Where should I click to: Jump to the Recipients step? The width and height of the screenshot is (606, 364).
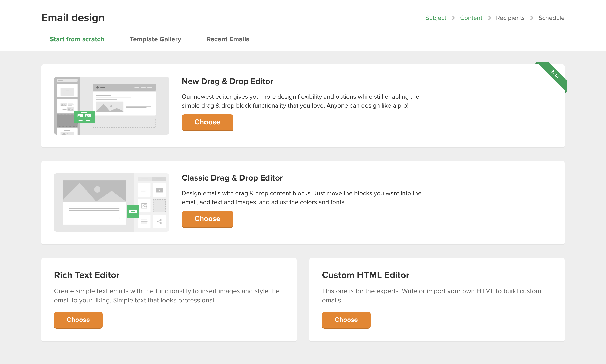[x=510, y=18]
